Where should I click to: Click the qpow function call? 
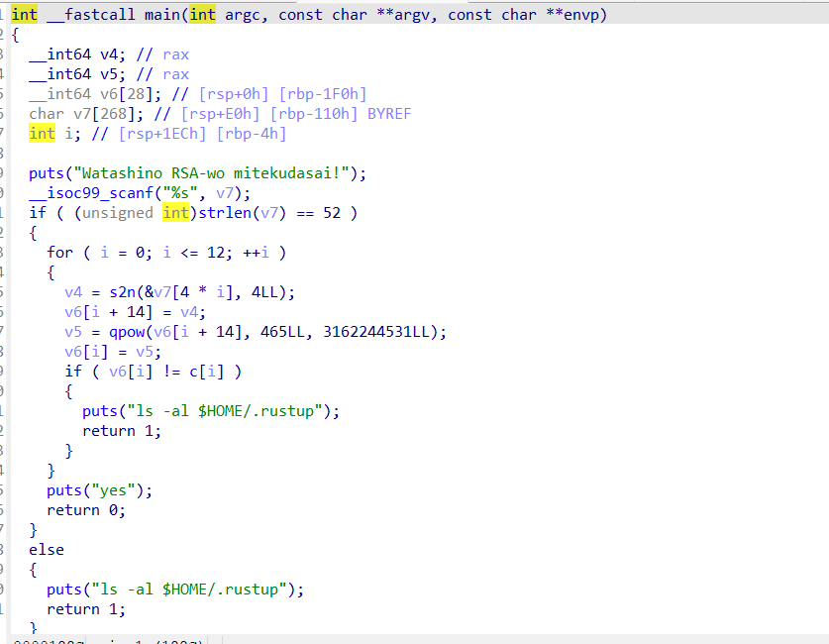tap(127, 332)
